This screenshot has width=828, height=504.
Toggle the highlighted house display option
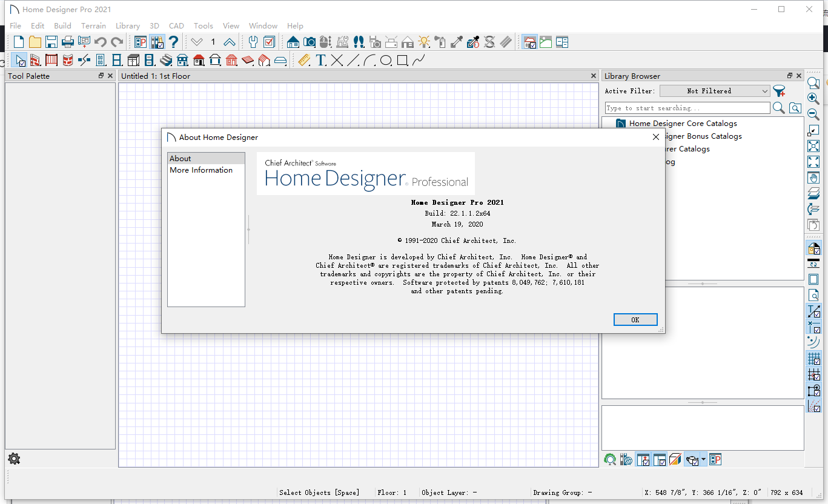coord(813,248)
